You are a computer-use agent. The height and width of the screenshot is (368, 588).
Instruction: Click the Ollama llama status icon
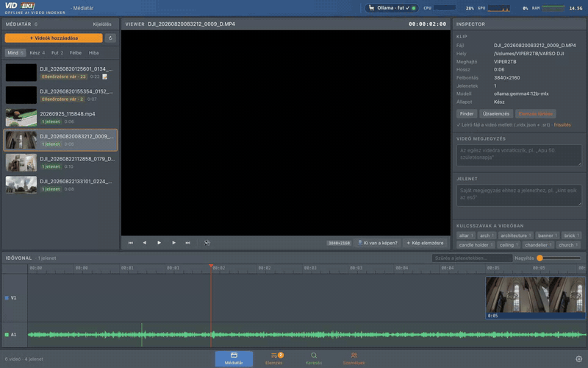(371, 8)
